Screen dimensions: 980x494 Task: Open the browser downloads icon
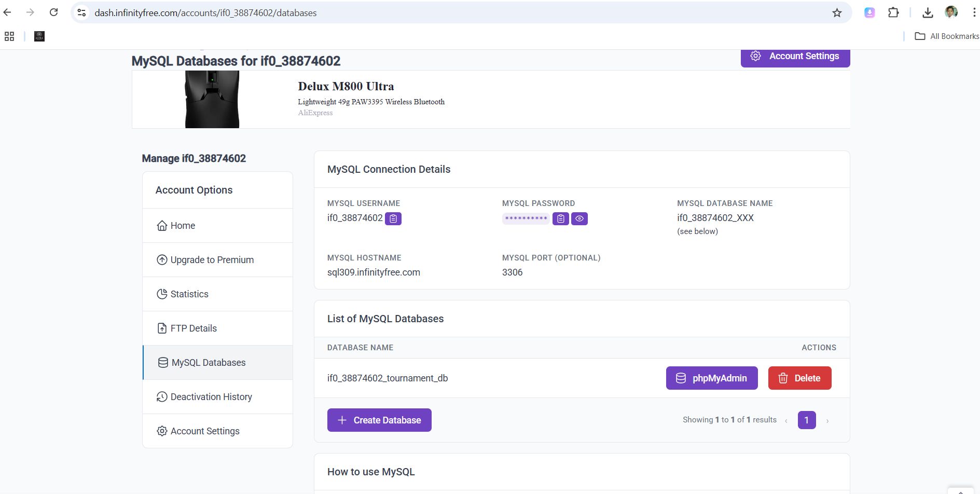click(x=928, y=13)
